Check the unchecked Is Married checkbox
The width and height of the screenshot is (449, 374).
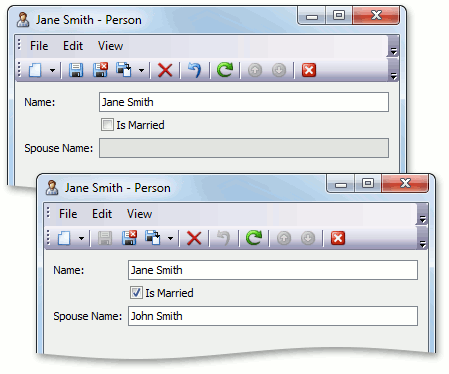point(107,125)
